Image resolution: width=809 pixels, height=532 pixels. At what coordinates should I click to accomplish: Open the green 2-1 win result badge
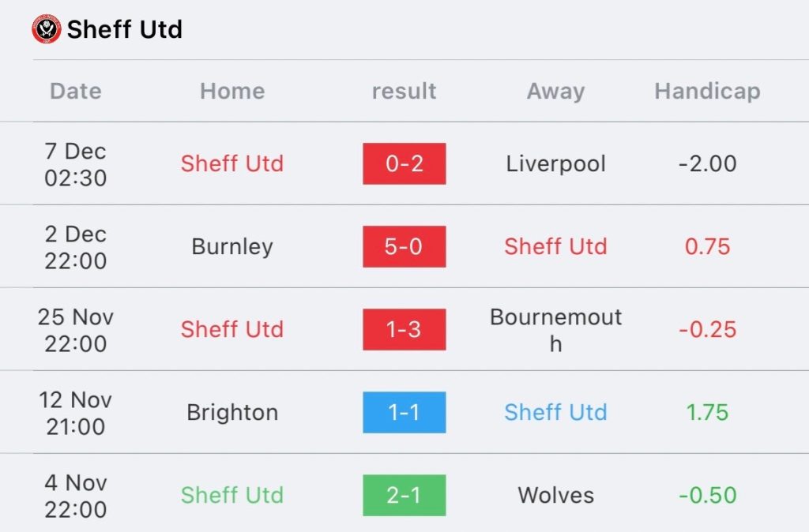(404, 496)
